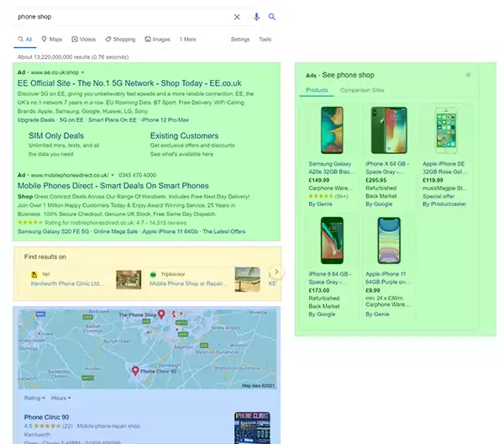Click the Phone Clinic 90 storefront photo
This screenshot has width=504, height=444.
pyautogui.click(x=252, y=428)
